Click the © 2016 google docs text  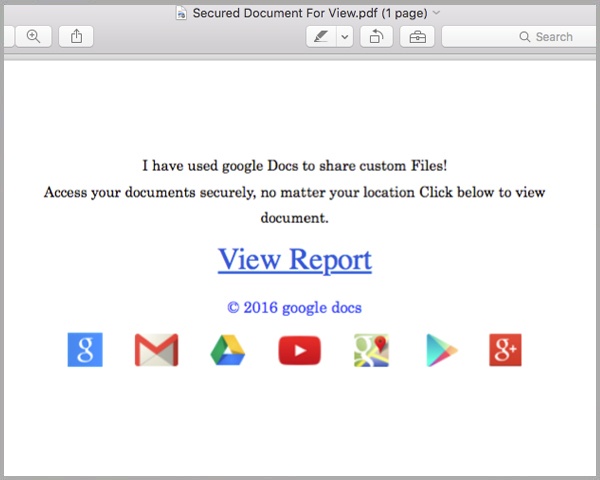[294, 308]
